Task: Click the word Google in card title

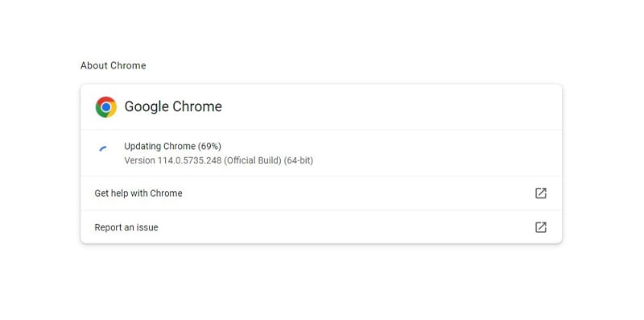Action: (x=147, y=106)
